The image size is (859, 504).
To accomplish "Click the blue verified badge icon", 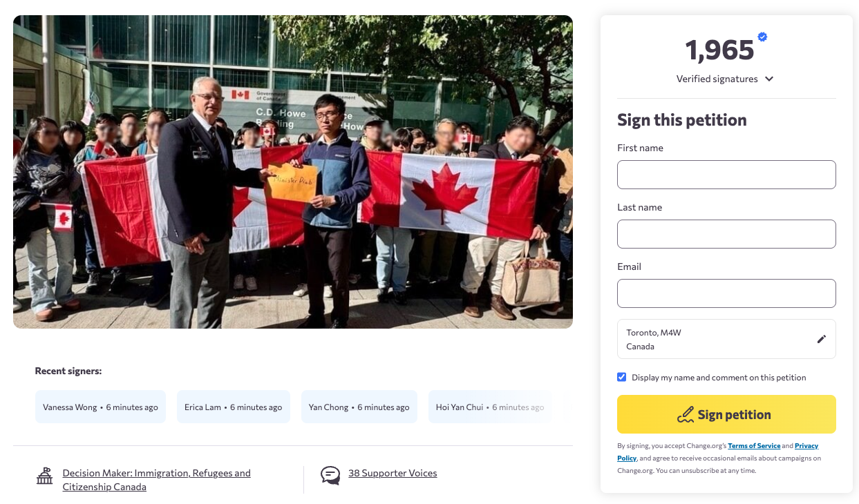I will (x=762, y=37).
